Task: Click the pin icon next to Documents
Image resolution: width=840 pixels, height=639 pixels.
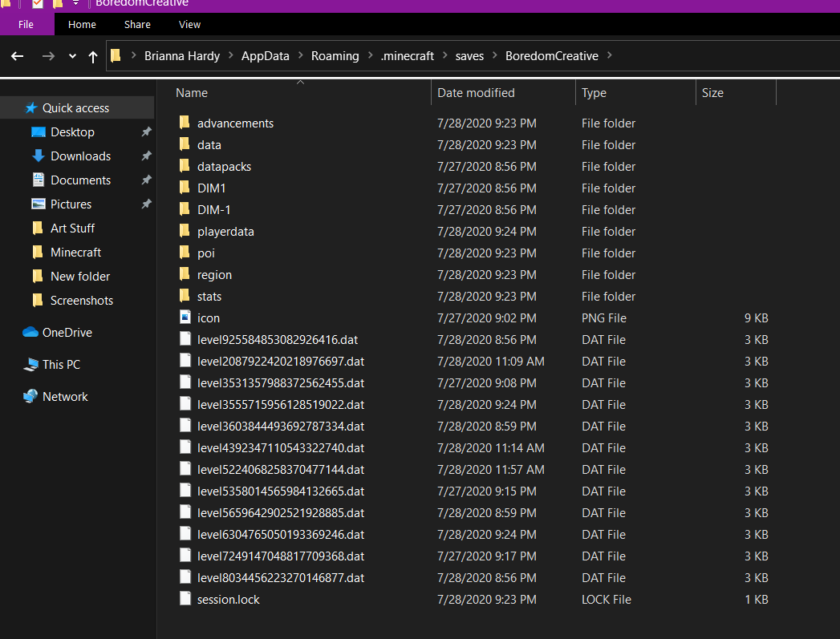Action: click(146, 180)
